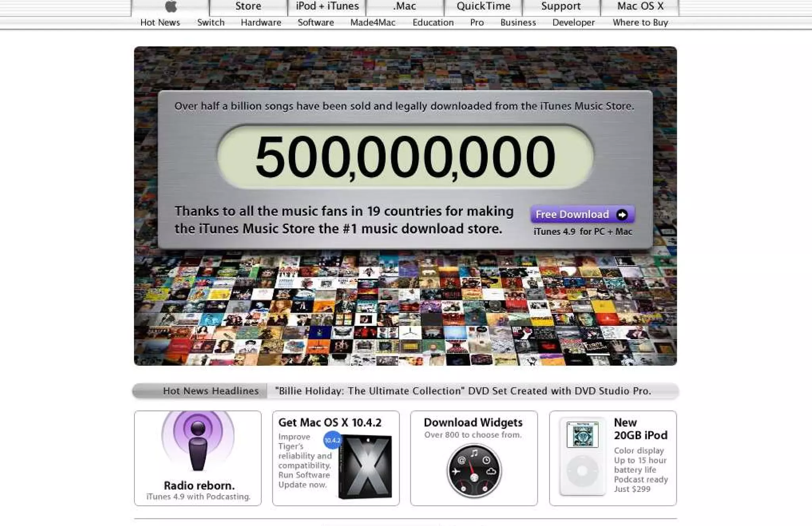This screenshot has height=526, width=812.
Task: Open the Switch link
Action: (211, 23)
